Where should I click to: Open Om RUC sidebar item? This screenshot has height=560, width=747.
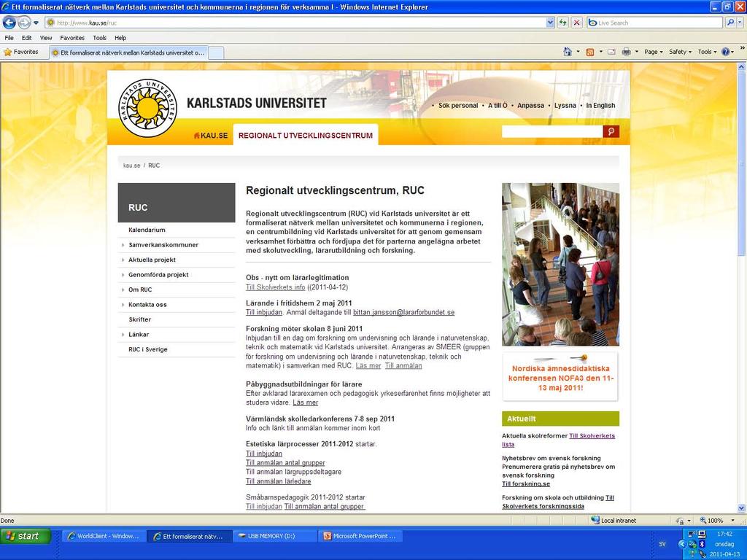point(140,289)
